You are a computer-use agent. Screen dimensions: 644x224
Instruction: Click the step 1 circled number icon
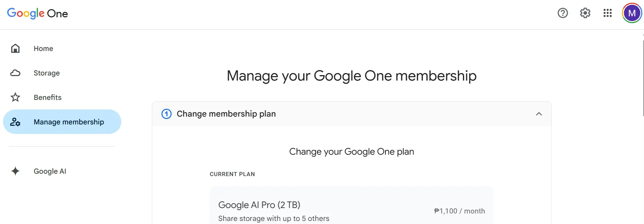pos(167,114)
